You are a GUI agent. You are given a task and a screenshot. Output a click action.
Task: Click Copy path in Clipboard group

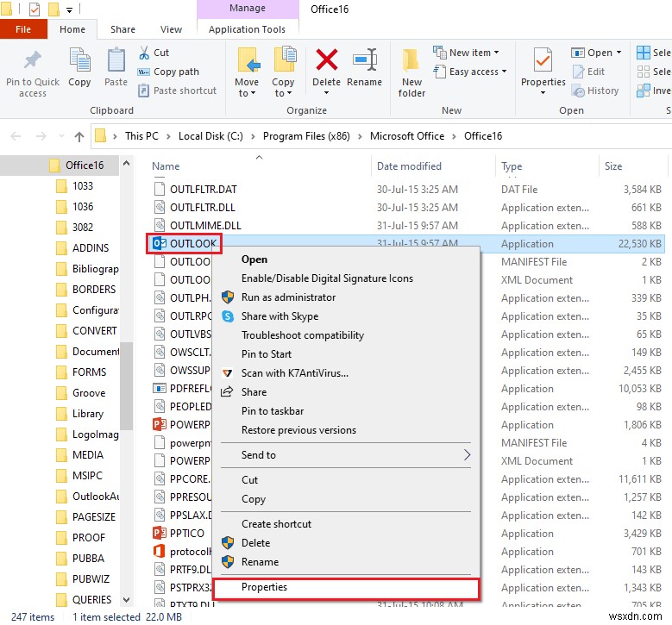point(168,72)
